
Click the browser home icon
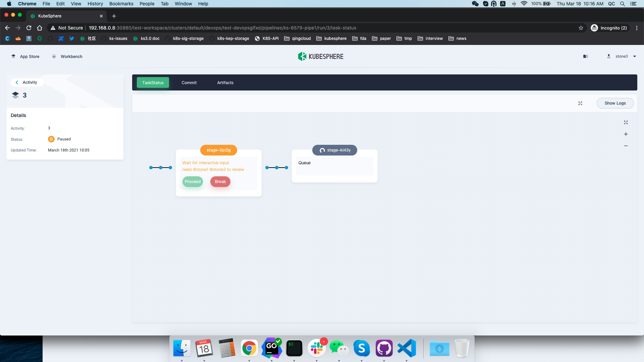tap(40, 28)
